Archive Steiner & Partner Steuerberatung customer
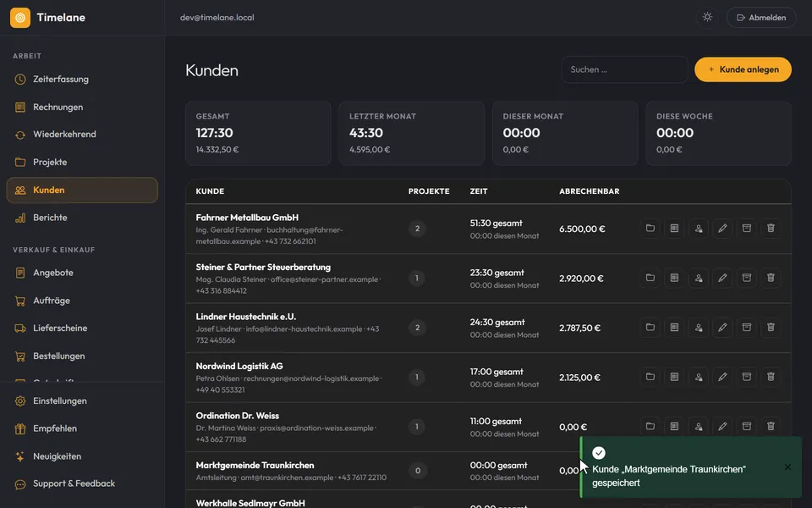812x508 pixels. coord(747,278)
